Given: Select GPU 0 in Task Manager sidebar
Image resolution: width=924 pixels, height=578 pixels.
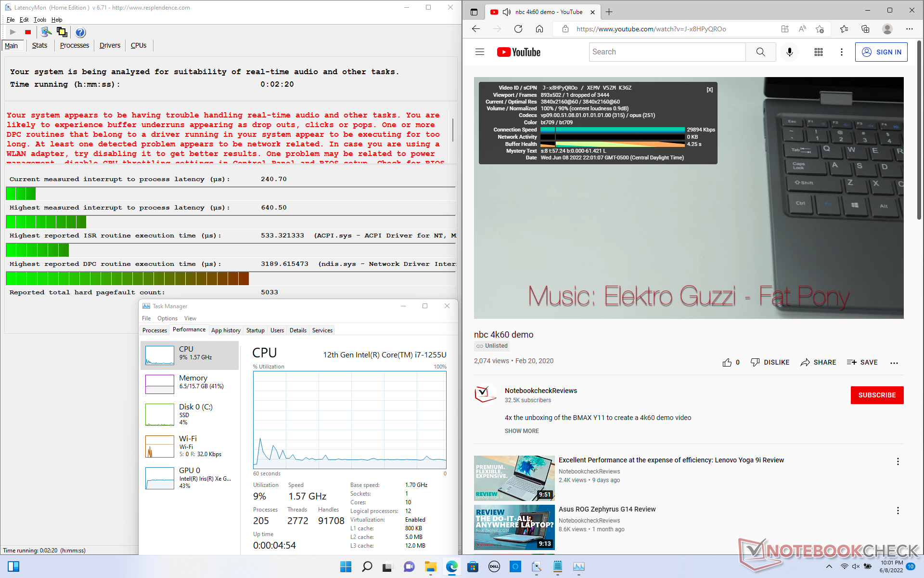Looking at the screenshot, I should 190,478.
